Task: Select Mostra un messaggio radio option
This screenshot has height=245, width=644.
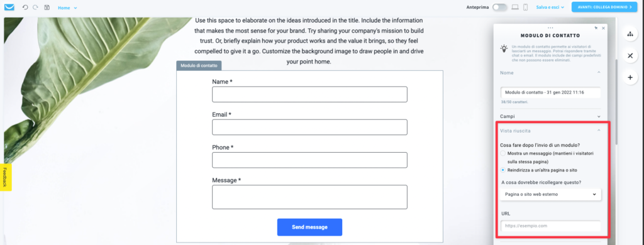Action: 503,153
